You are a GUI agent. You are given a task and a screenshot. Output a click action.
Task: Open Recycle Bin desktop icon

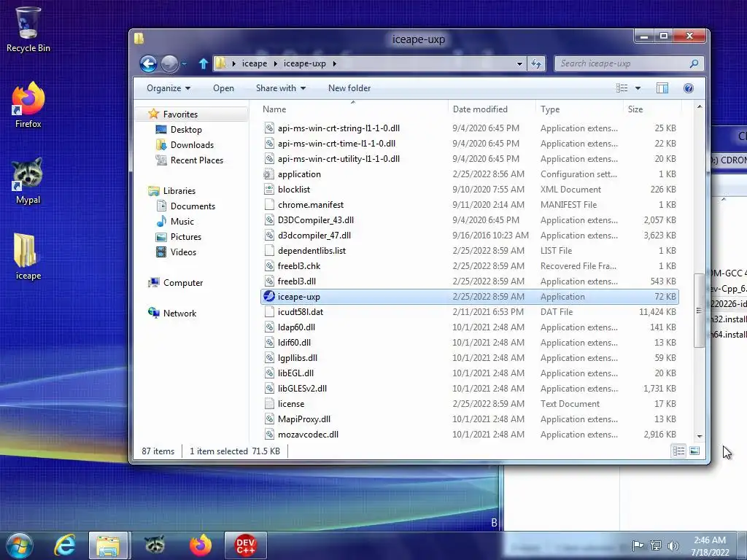pos(28,29)
